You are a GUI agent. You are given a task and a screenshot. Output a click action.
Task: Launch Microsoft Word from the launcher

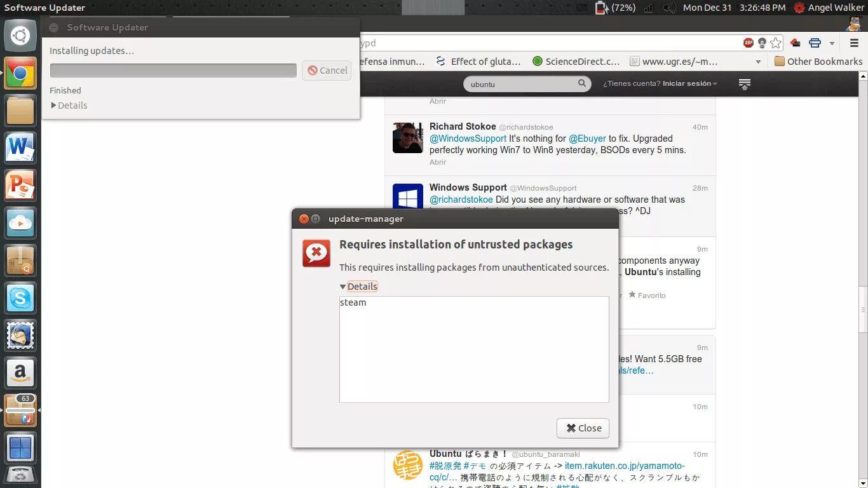(x=20, y=148)
